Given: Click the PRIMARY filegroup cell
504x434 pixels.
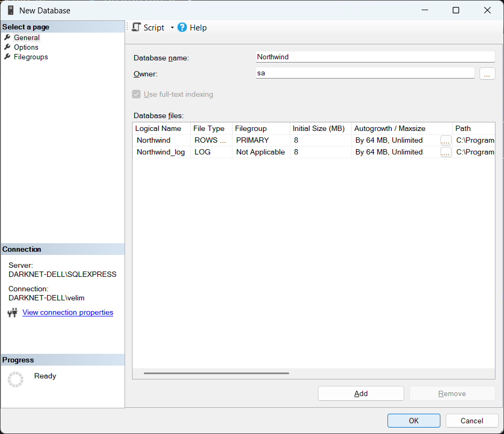Looking at the screenshot, I should click(x=261, y=140).
